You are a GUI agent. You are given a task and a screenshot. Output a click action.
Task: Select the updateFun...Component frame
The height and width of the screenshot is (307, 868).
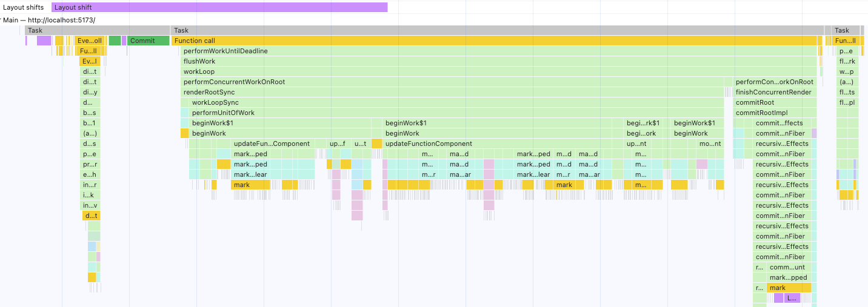[273, 144]
